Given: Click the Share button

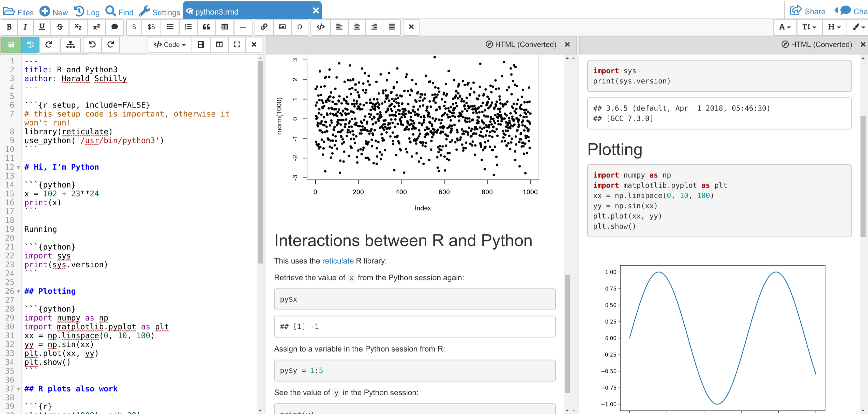Looking at the screenshot, I should click(808, 11).
